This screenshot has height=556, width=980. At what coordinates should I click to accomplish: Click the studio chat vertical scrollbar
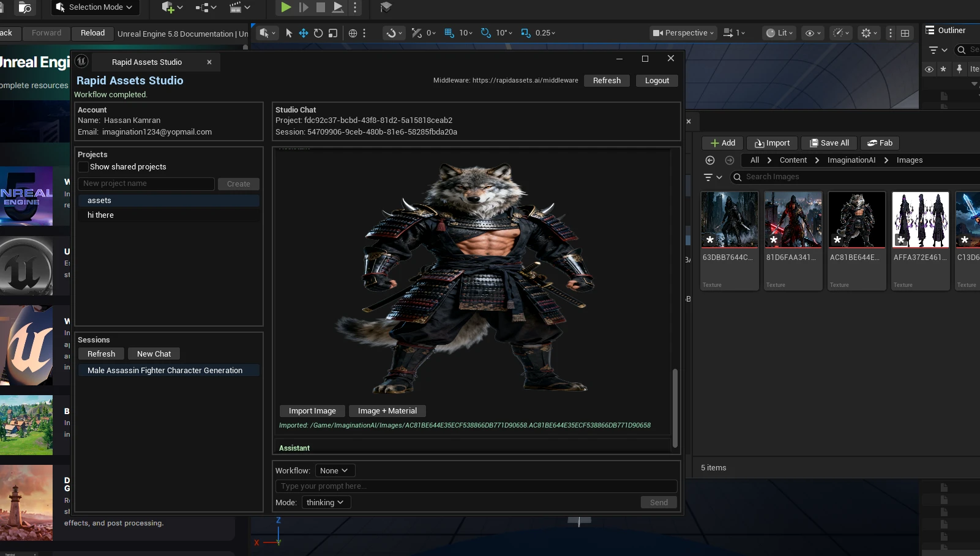675,408
